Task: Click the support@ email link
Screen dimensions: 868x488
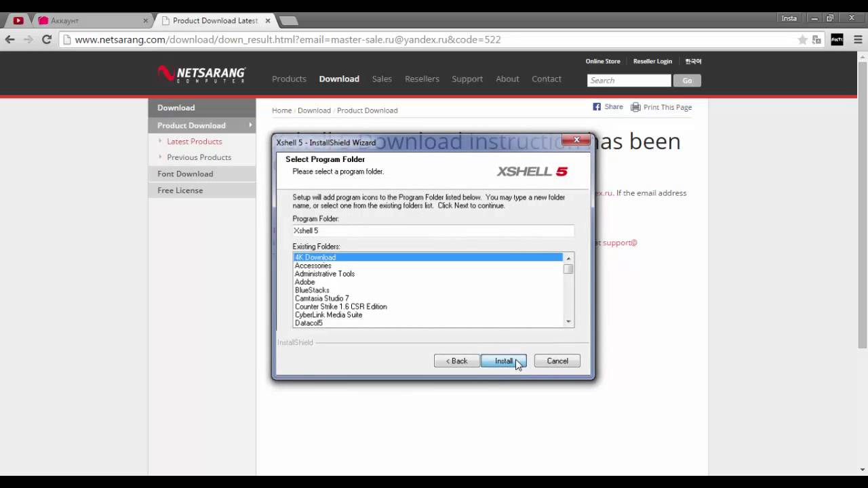Action: pos(620,243)
